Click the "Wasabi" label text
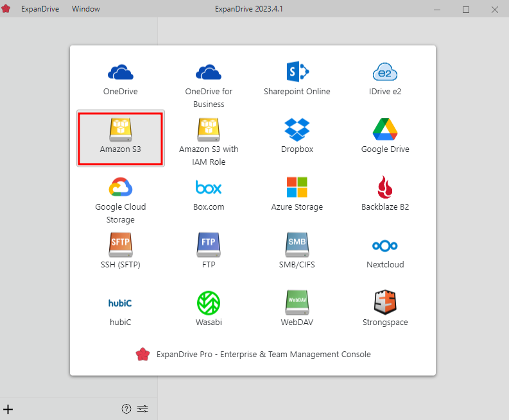The height and width of the screenshot is (420, 509). coord(209,323)
